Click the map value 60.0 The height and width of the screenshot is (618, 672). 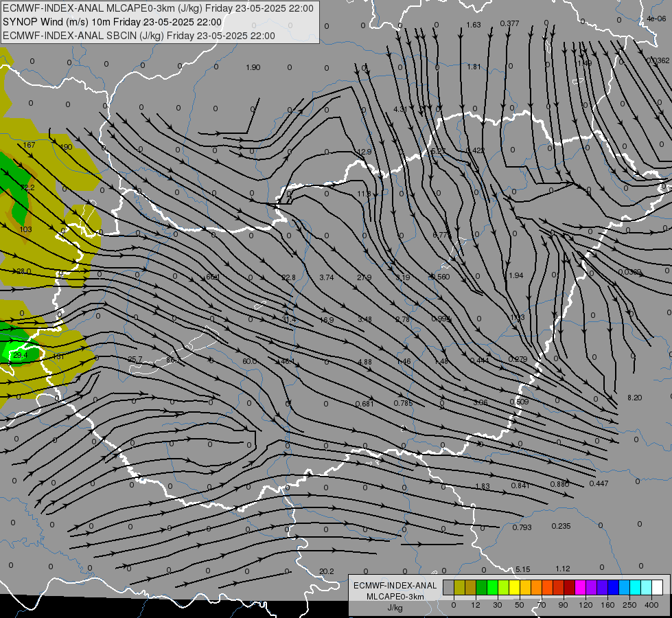point(249,362)
